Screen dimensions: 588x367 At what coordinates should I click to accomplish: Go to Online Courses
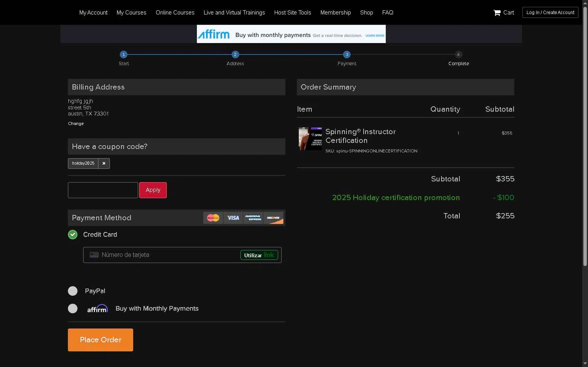point(175,13)
